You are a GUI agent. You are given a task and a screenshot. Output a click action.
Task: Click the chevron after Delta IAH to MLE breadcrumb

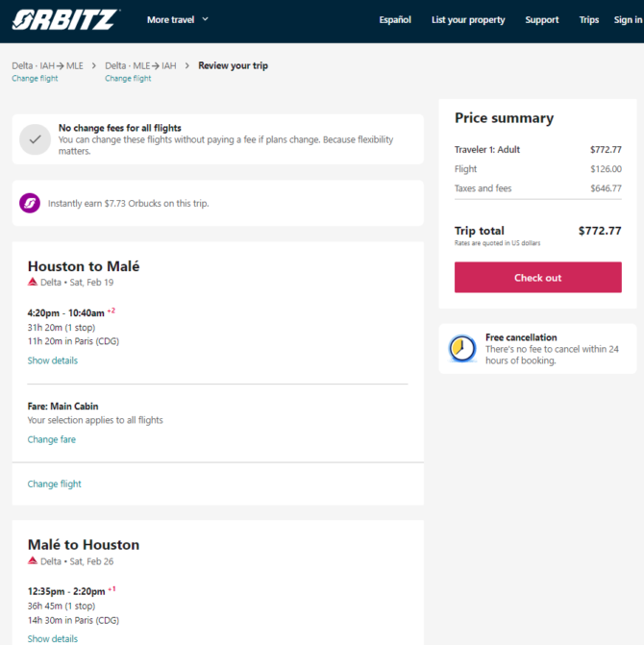[94, 65]
